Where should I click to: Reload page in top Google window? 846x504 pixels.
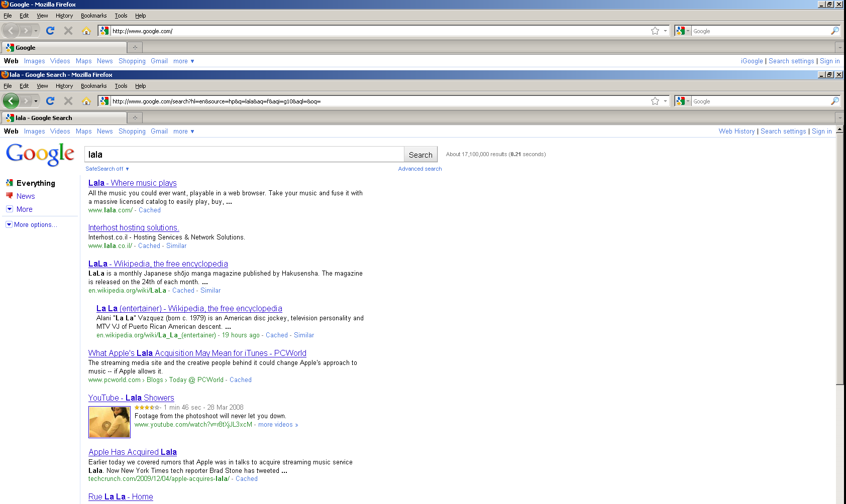50,31
